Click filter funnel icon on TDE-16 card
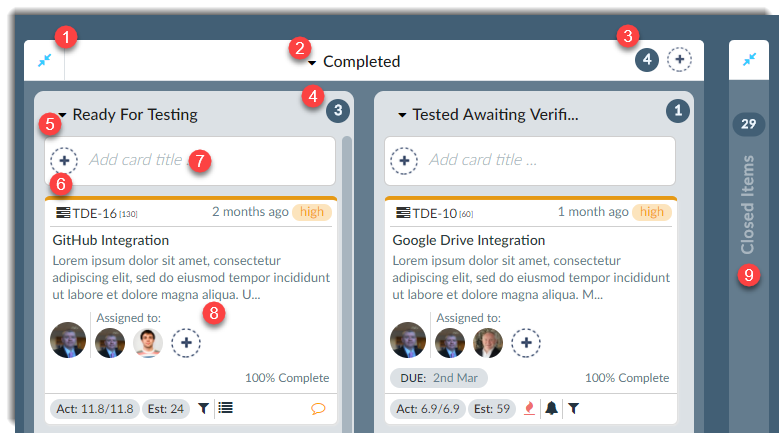779x433 pixels. 203,409
